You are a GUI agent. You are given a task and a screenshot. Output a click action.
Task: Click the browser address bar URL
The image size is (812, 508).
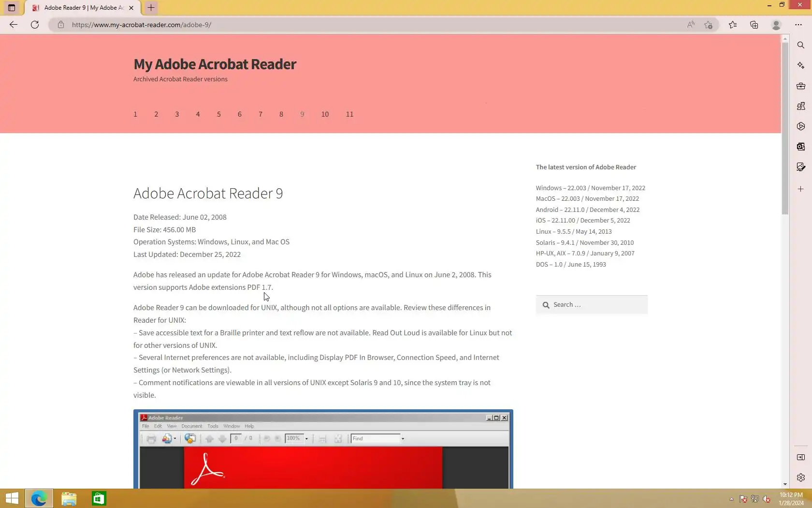[x=142, y=25]
